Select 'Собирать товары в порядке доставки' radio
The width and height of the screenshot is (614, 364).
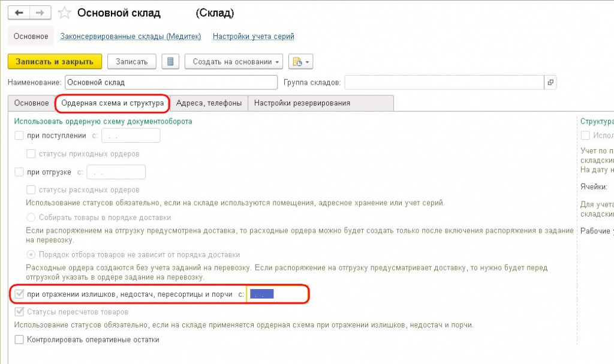click(31, 218)
